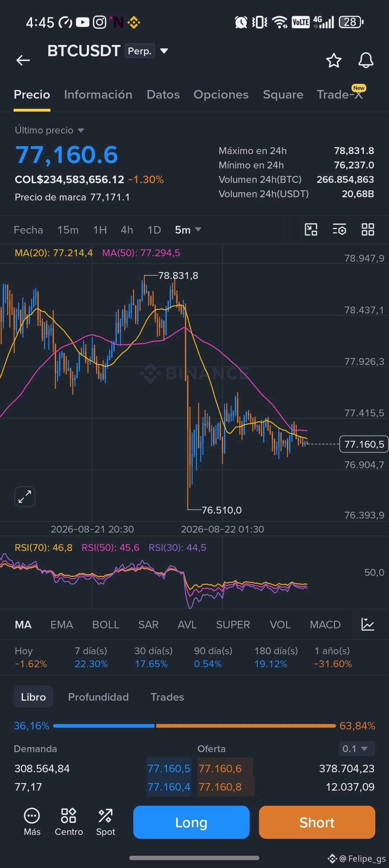Tap the orange Short button
Viewport: 389px width, 868px height.
click(x=317, y=822)
